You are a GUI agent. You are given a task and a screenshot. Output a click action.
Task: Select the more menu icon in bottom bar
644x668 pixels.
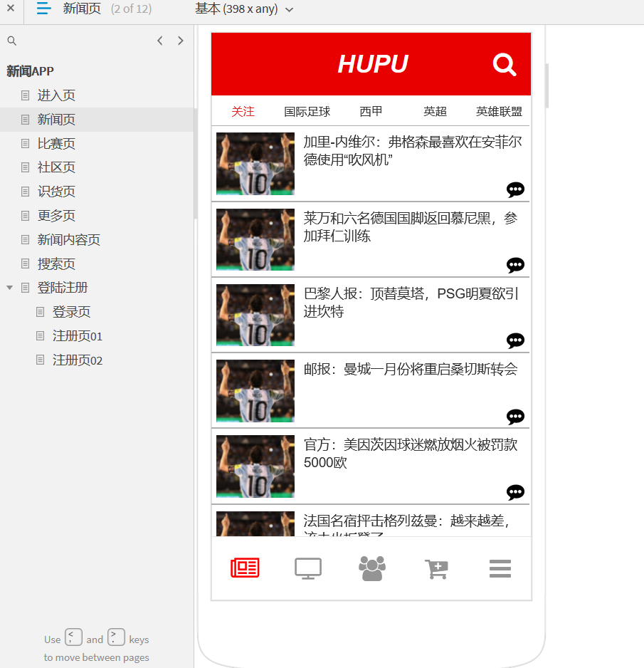pos(500,569)
